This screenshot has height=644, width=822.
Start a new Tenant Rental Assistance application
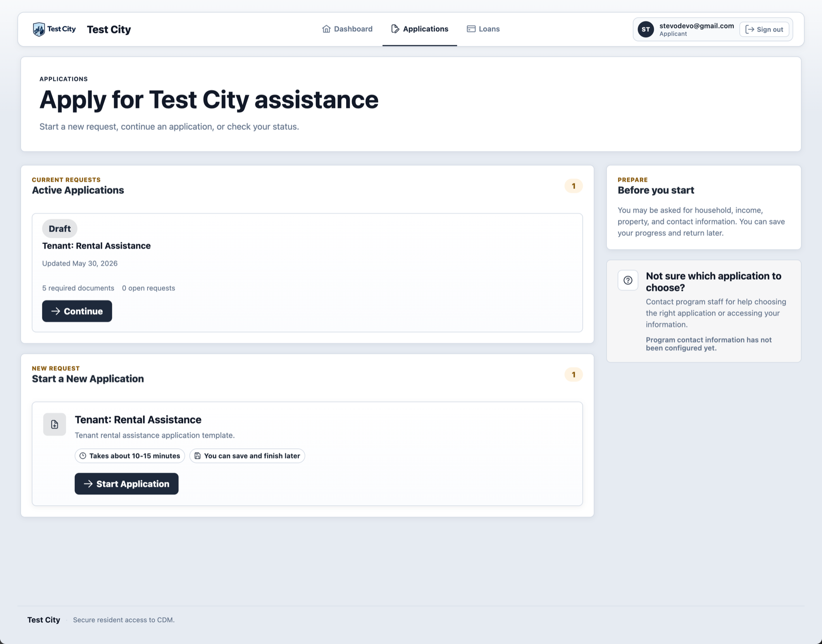[x=126, y=483]
